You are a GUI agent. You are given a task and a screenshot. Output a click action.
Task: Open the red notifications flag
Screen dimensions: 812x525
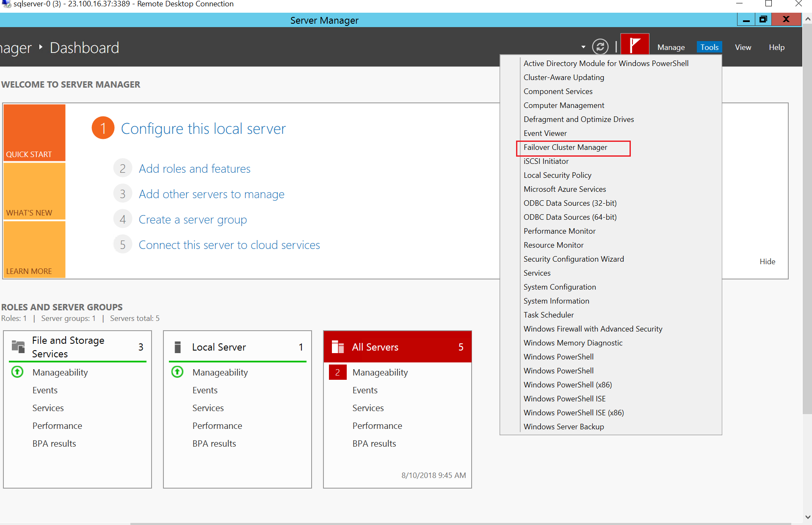(634, 45)
